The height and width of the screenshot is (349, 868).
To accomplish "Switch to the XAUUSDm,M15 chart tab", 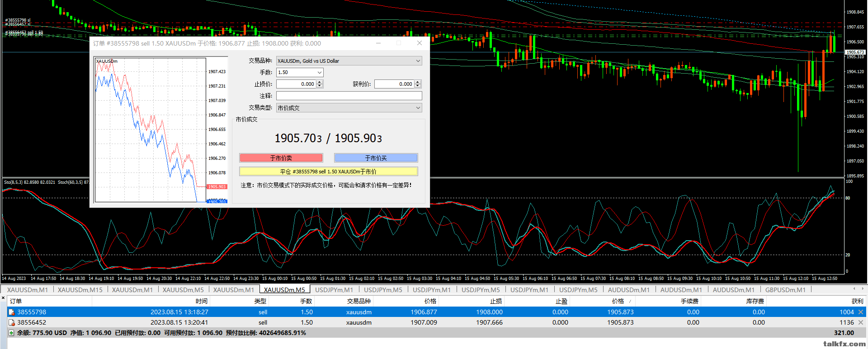I will click(80, 290).
